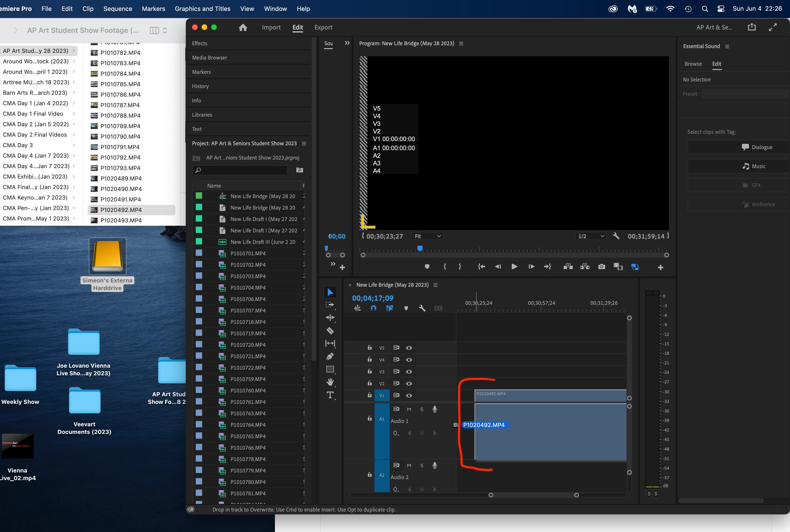790x532 pixels.
Task: Open the 1/2 playback resolution dropdown
Action: click(591, 236)
